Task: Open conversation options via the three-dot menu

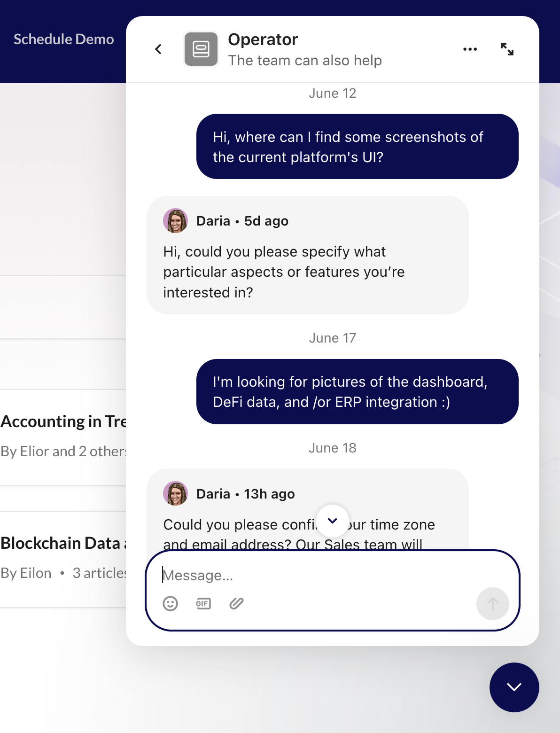Action: click(x=470, y=48)
